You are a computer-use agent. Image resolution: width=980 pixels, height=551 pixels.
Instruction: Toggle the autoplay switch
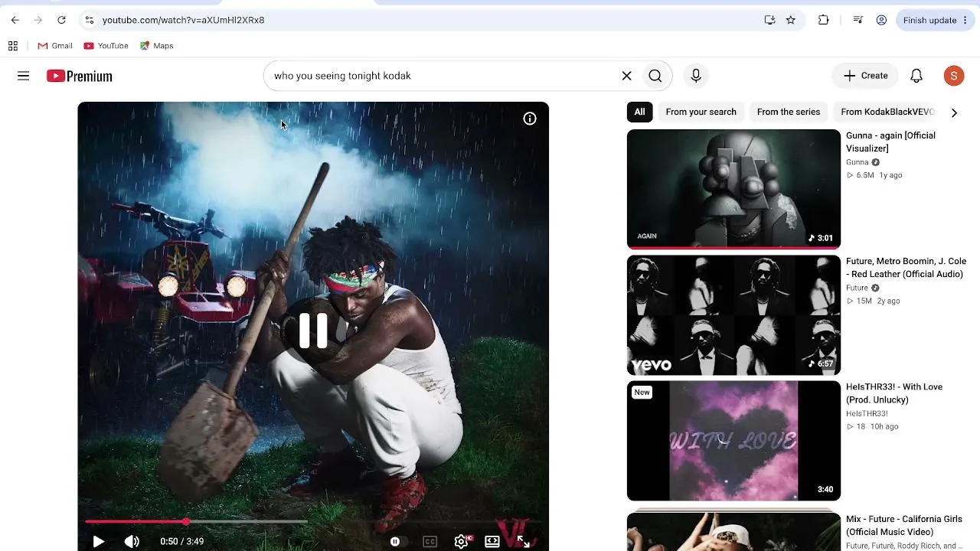[395, 541]
